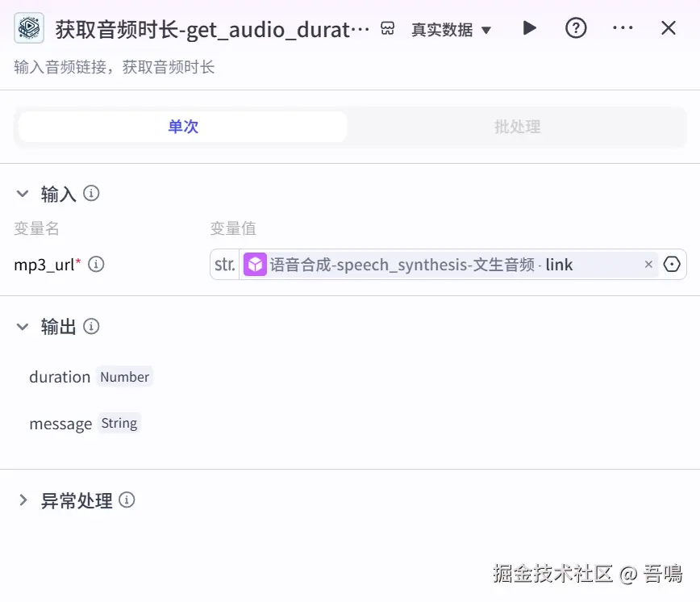Switch to the 批处理 tab
The width and height of the screenshot is (700, 602).
point(517,127)
